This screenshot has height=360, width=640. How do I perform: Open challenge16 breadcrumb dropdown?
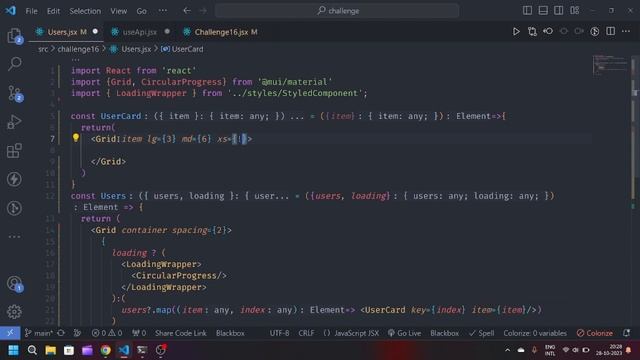pyautogui.click(x=78, y=49)
